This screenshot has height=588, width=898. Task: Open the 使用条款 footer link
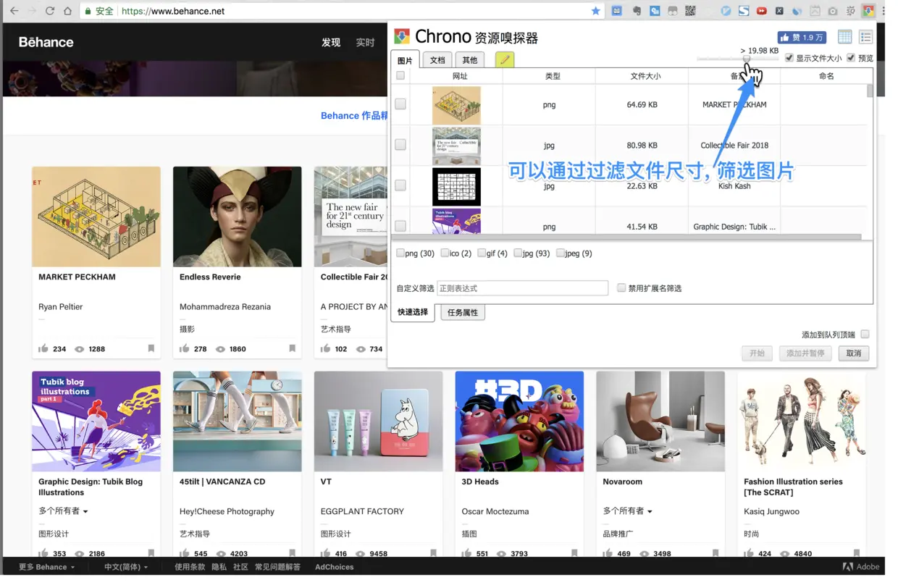pos(190,566)
